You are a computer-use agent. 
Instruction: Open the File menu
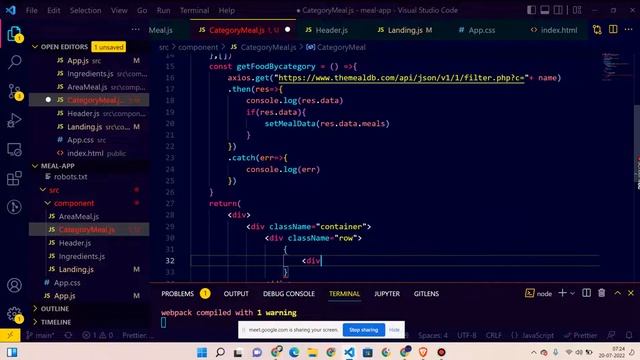[31, 11]
